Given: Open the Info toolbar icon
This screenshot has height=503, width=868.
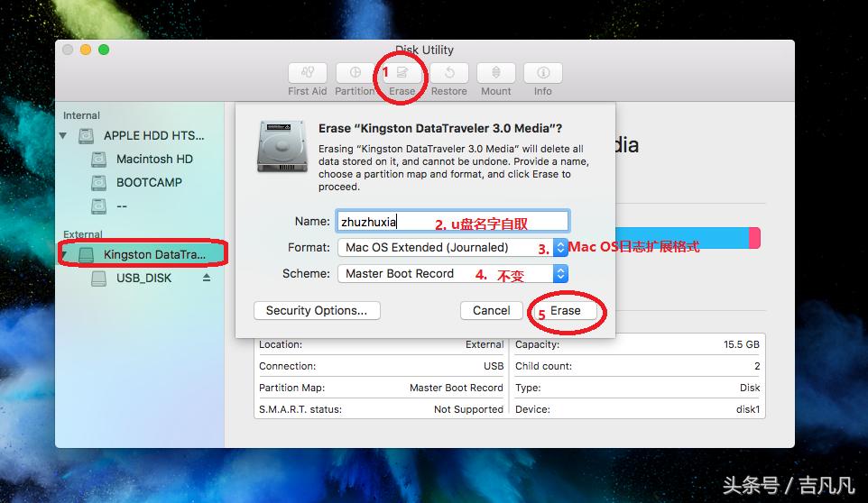Looking at the screenshot, I should click(542, 73).
